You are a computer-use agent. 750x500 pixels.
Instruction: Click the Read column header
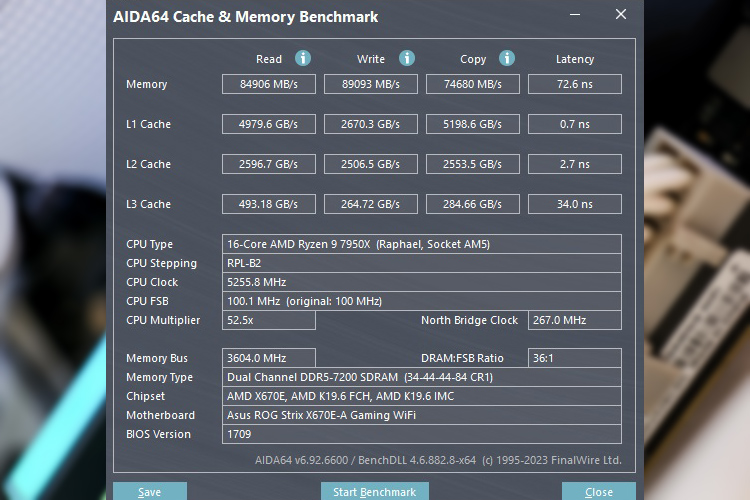(x=269, y=59)
